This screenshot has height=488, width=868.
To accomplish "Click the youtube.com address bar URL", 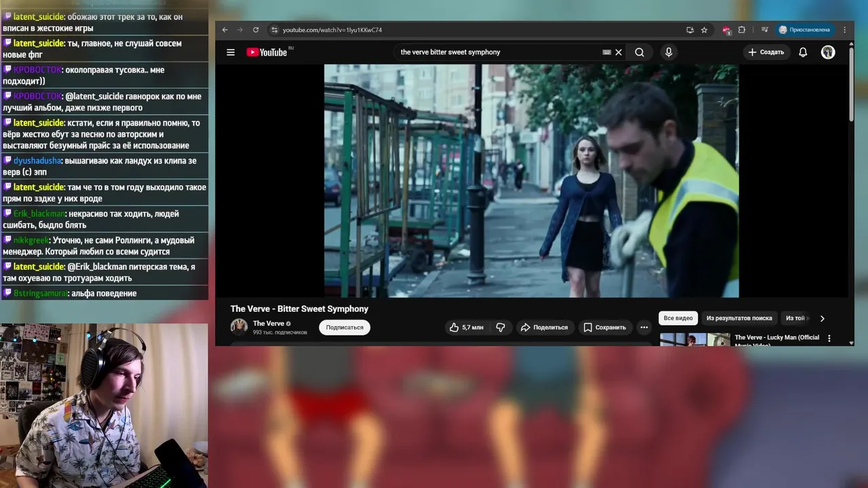I will click(332, 30).
